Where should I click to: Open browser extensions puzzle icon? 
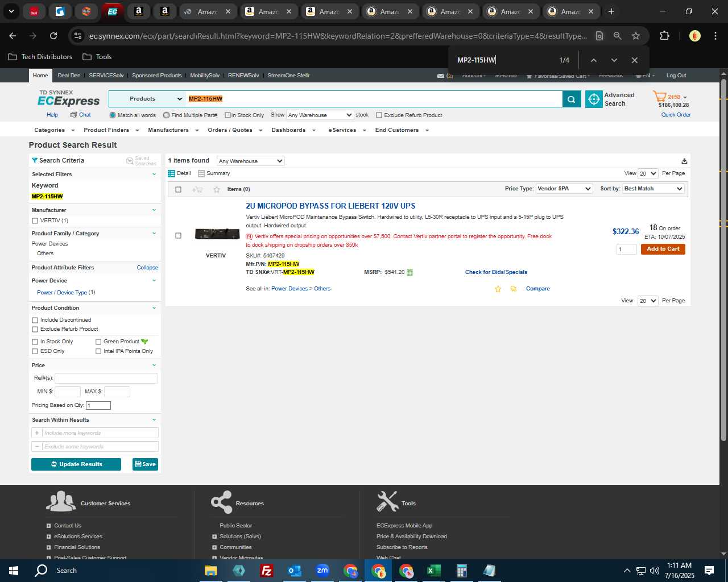point(664,36)
